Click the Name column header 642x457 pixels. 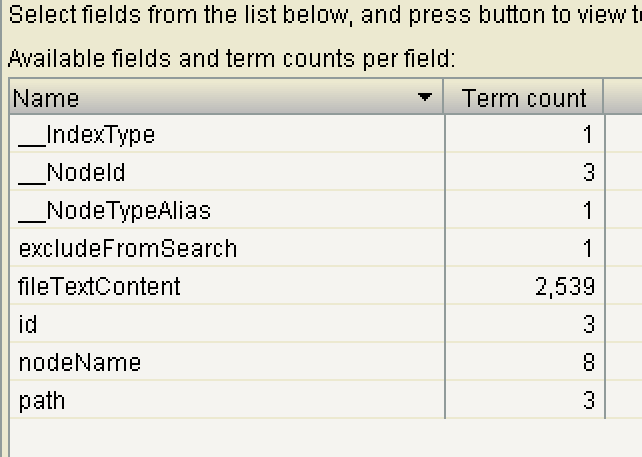pos(200,98)
